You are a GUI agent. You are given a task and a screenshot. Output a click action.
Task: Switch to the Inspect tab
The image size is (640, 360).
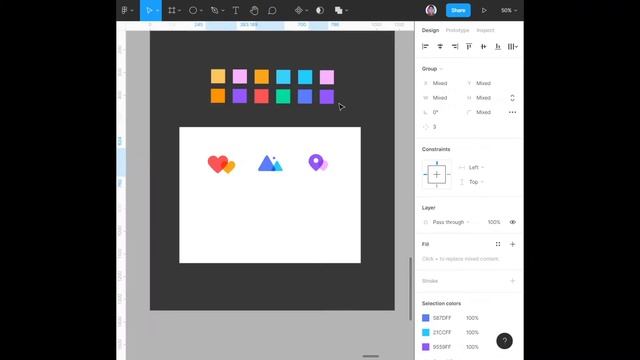click(x=485, y=30)
